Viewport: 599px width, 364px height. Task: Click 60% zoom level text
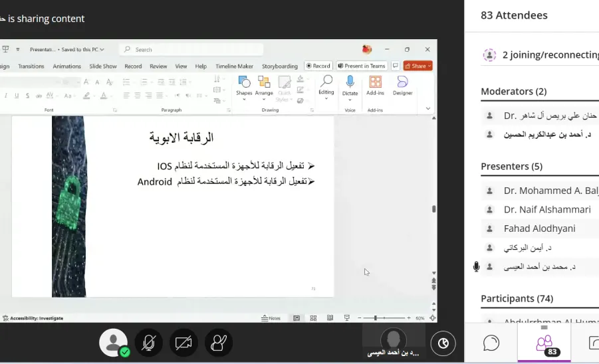tap(420, 318)
